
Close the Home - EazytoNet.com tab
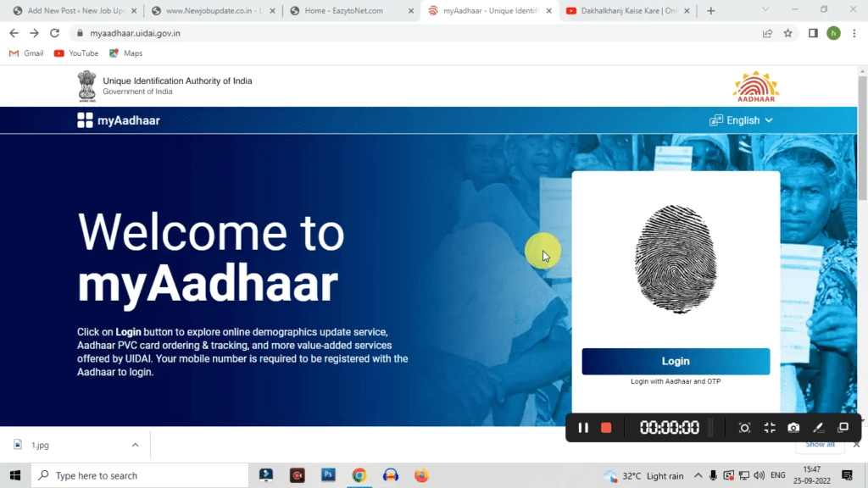coord(411,10)
